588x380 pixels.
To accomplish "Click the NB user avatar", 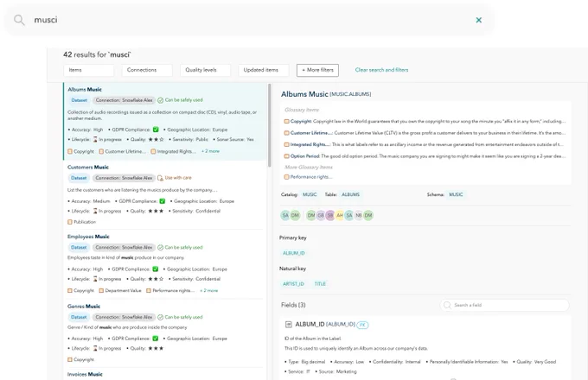I will point(359,215).
